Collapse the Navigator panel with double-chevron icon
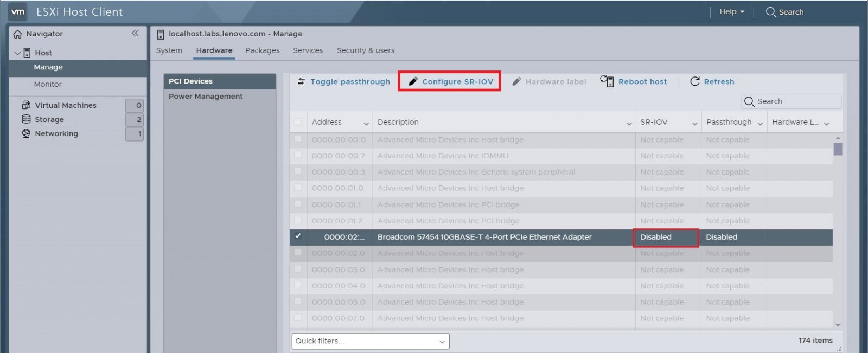Screen dimensions: 868x353 (135, 33)
